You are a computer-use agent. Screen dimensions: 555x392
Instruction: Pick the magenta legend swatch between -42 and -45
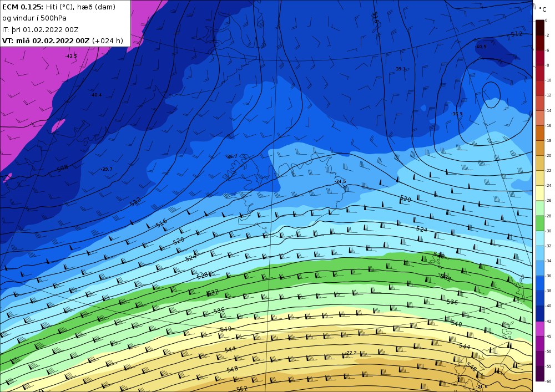[540, 329]
